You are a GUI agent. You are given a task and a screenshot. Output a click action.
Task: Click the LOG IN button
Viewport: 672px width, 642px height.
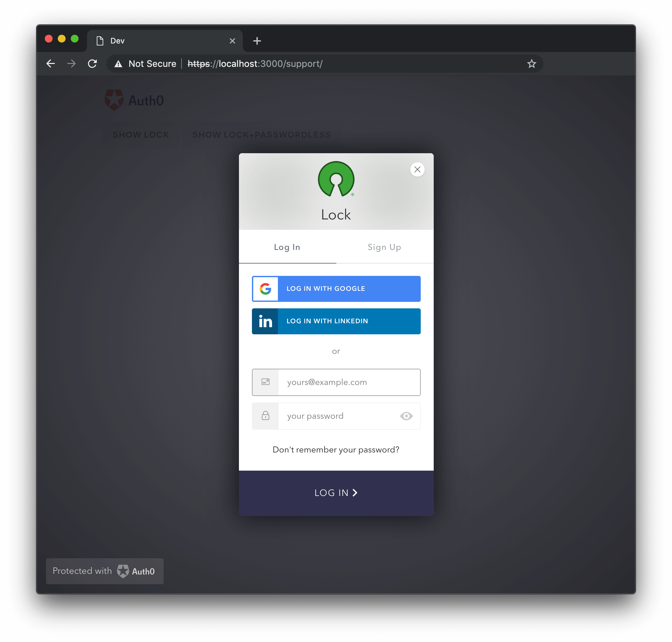(336, 493)
